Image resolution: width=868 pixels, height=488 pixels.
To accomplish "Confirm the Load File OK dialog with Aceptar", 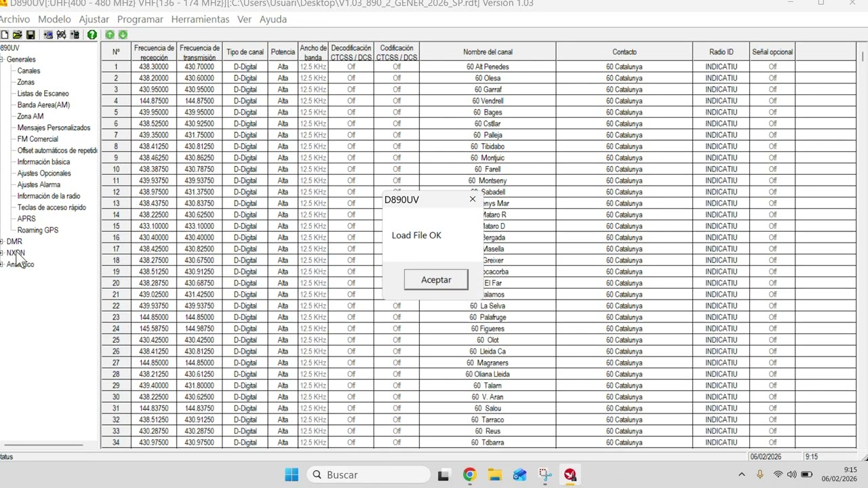I will coord(436,280).
